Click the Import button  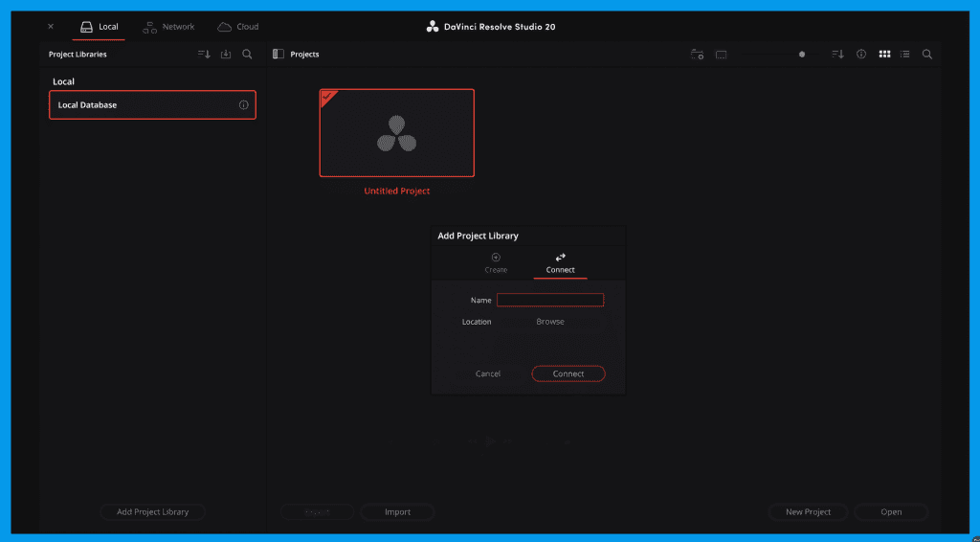pyautogui.click(x=397, y=512)
